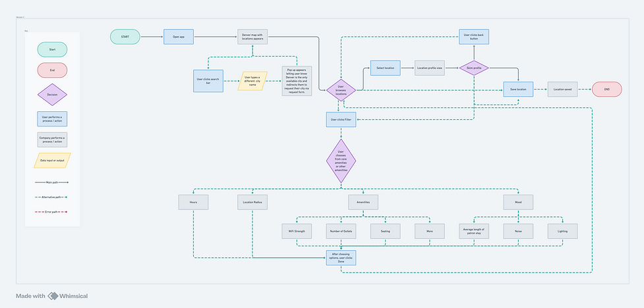644x308 pixels.
Task: Click the Pop up appears description box
Action: (x=297, y=81)
